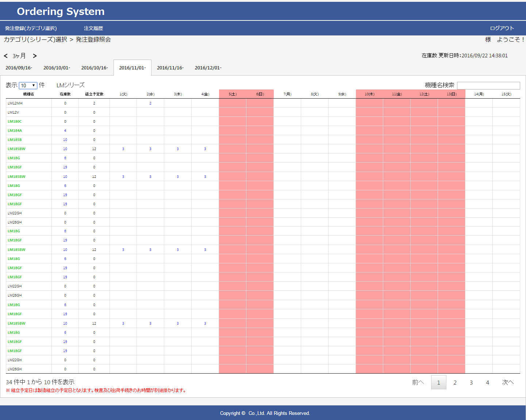Open 発注登録(カテゴリ選択) menu
Screen dimensions: 526x420
pos(31,28)
